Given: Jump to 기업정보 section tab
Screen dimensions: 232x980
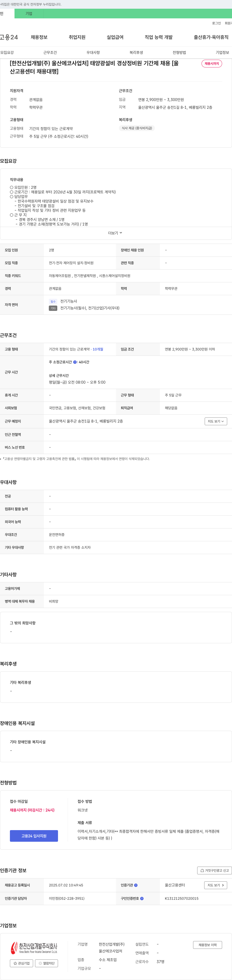Looking at the screenshot, I should coord(223,52).
